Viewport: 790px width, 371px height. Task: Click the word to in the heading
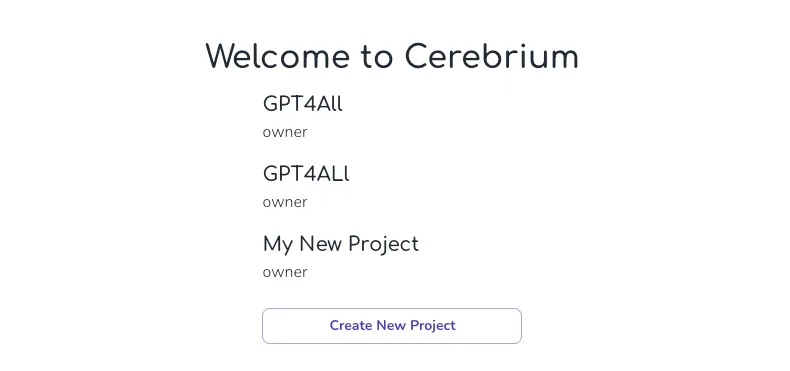point(377,57)
